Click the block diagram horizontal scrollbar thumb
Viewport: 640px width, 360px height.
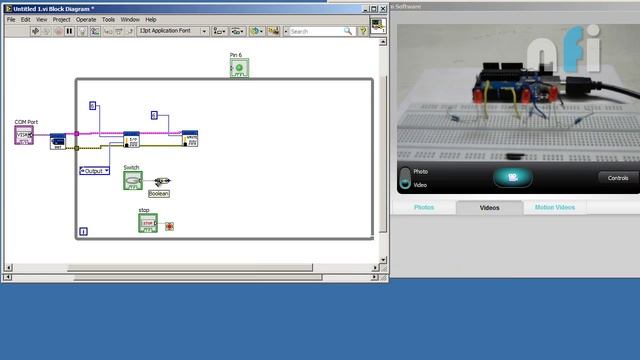(190, 268)
